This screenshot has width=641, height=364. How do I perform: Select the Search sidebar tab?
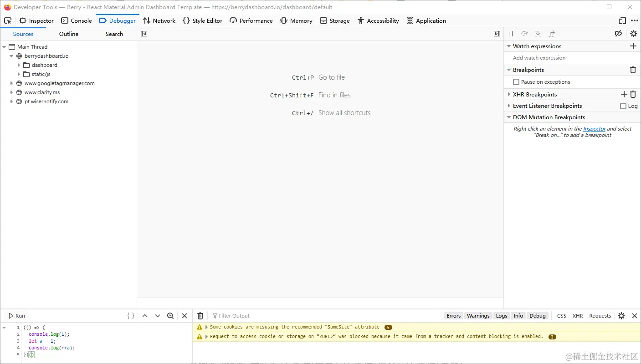[x=114, y=34]
